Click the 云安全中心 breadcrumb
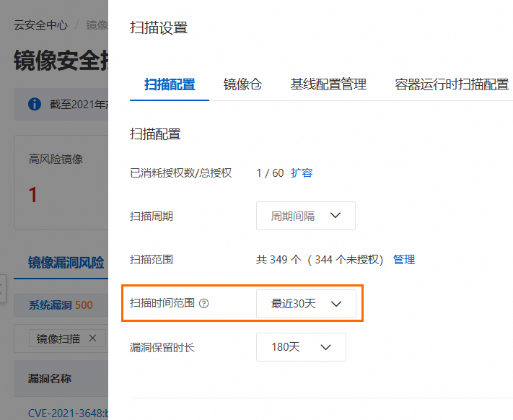513x420 pixels. point(40,25)
